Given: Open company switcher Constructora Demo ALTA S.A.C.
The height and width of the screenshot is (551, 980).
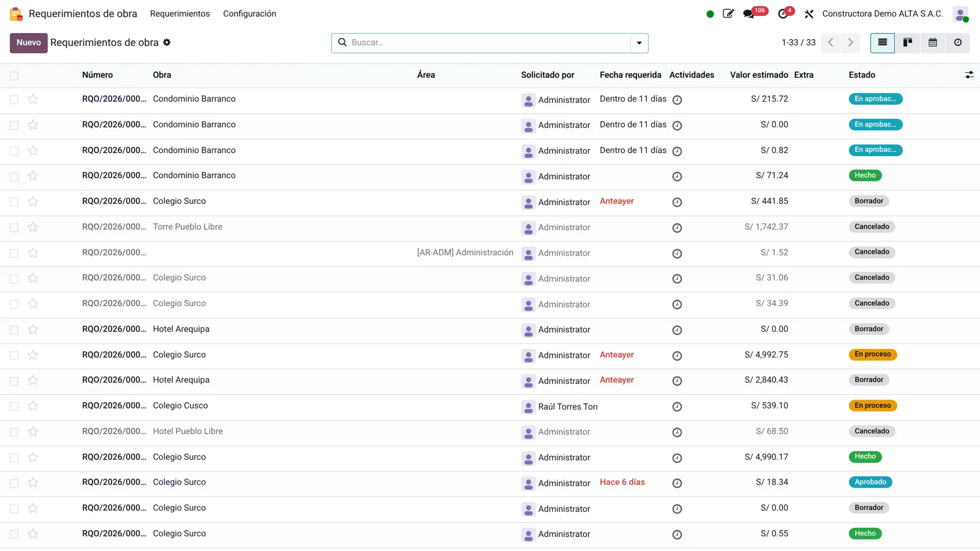Looking at the screenshot, I should (883, 13).
